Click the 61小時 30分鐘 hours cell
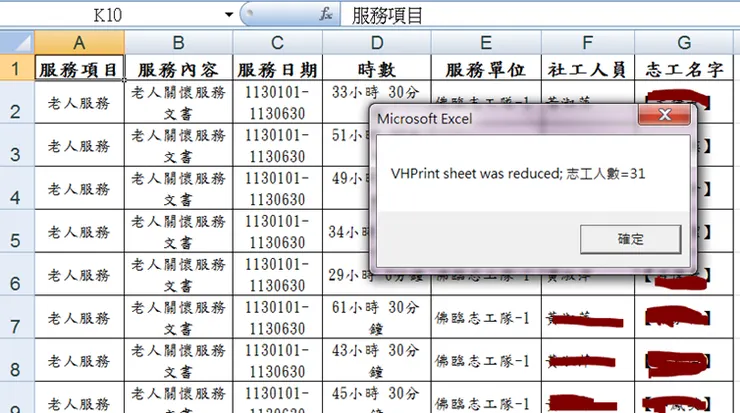740x413 pixels. [377, 317]
